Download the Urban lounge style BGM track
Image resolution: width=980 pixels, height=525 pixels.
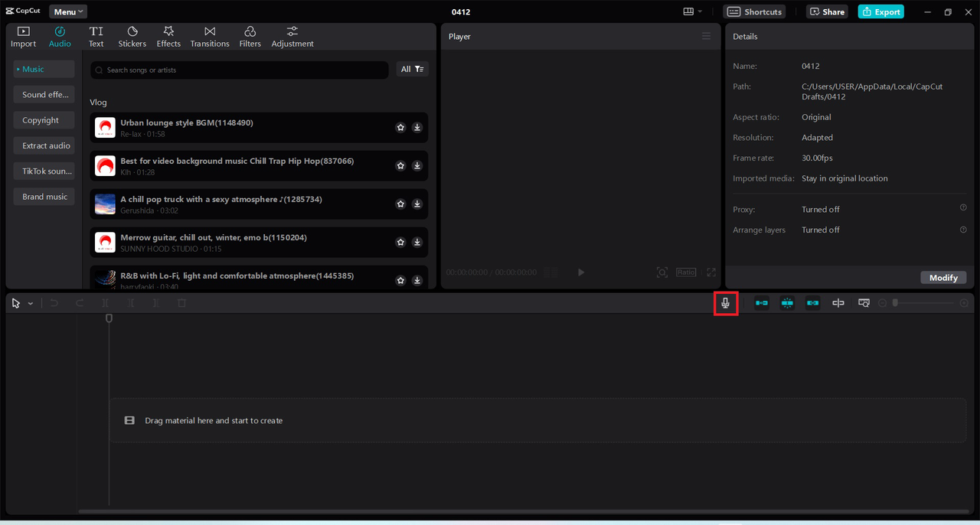(417, 128)
